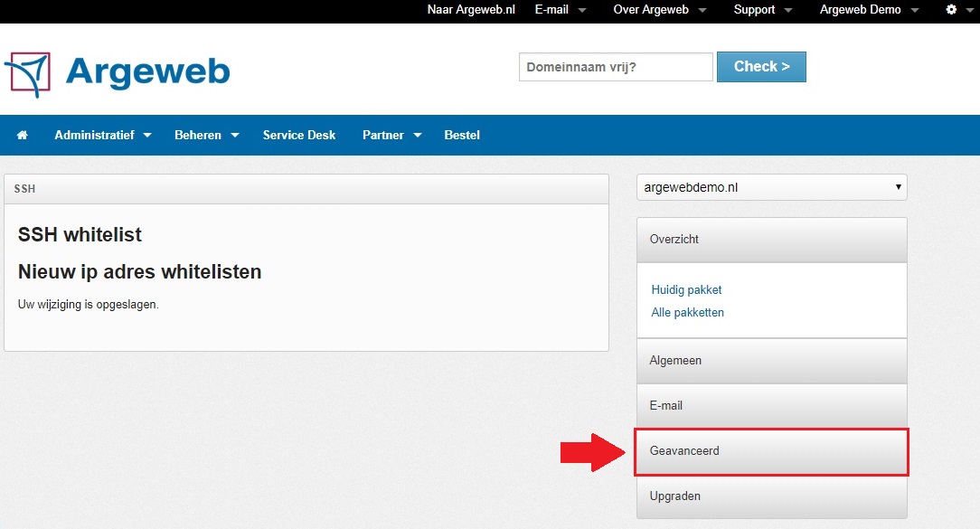Expand the Administratief dropdown menu
Screen dimensions: 980x529
102,135
